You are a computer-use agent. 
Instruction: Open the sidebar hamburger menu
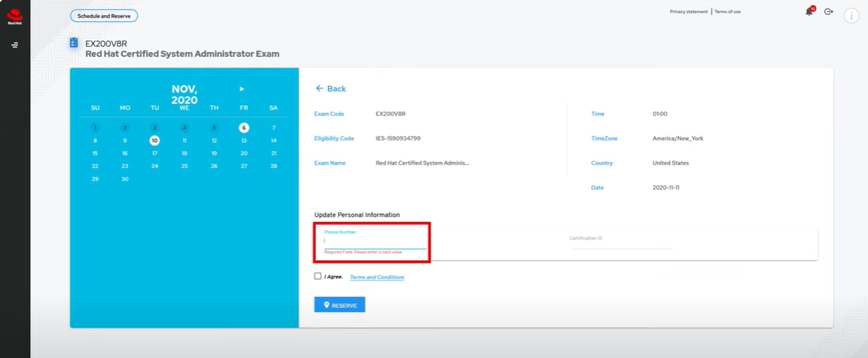click(x=15, y=45)
